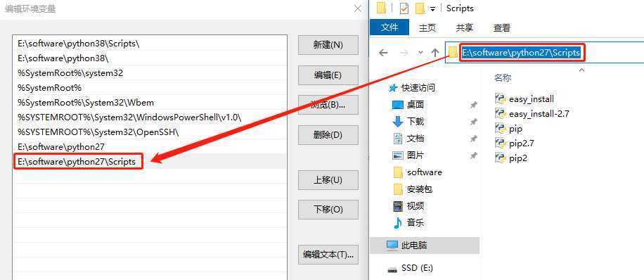Select the System32\OpenSSH\ path entry
Image resolution: width=644 pixels, height=280 pixels.
click(150, 132)
